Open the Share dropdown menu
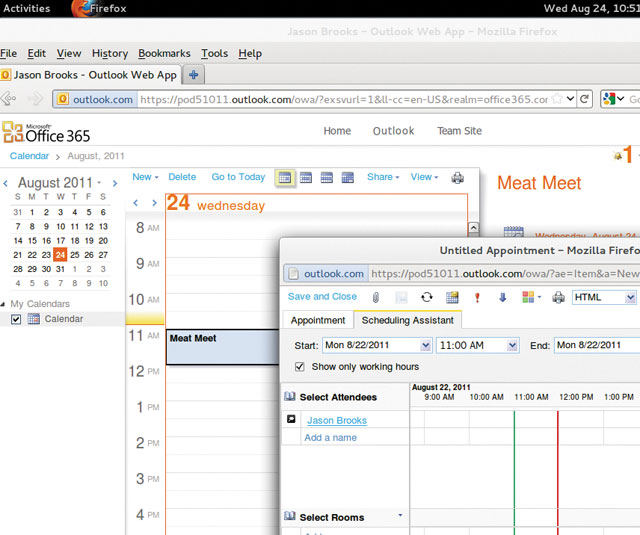 click(x=383, y=177)
